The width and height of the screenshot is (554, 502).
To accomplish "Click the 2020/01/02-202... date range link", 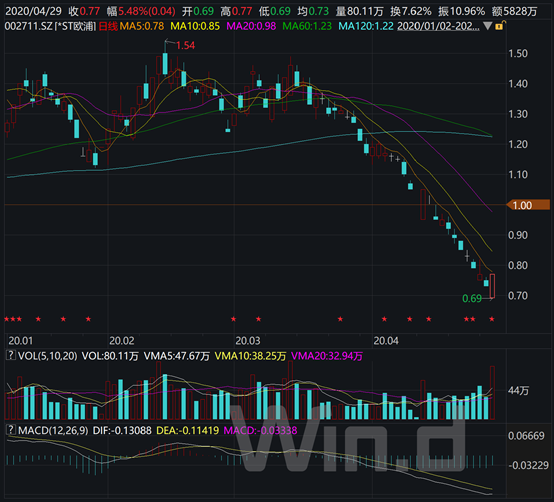I will point(438,26).
